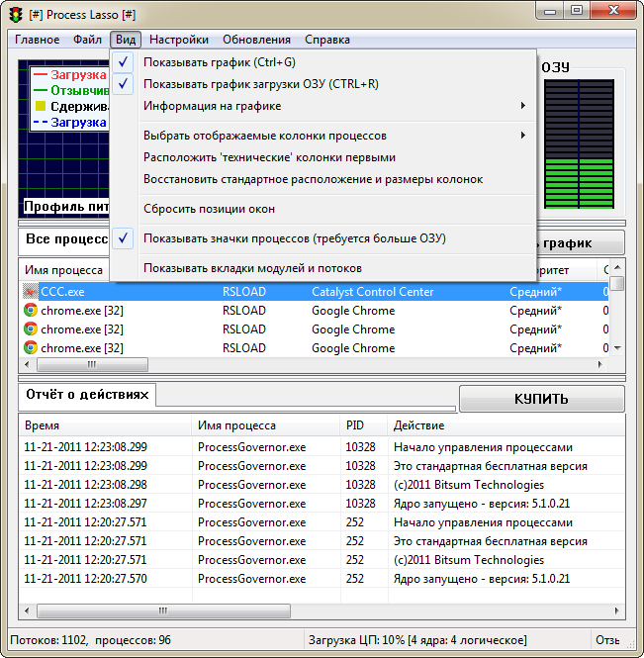Click the 'Профиль пит' label on graph
644x658 pixels.
pyautogui.click(x=66, y=207)
